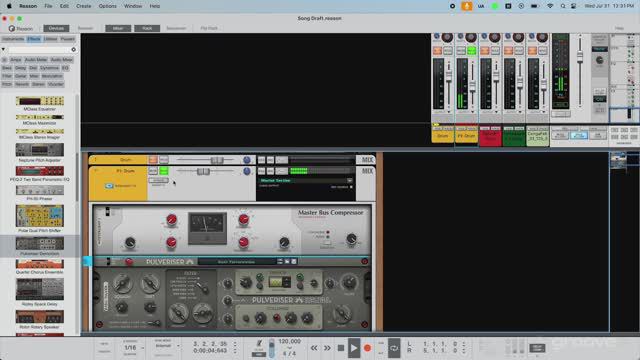Open macOS Spotlight search
This screenshot has width=640, height=360.
563,6
